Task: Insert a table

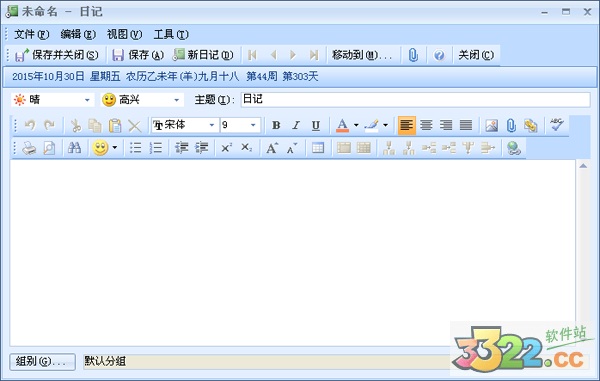Action: (318, 148)
